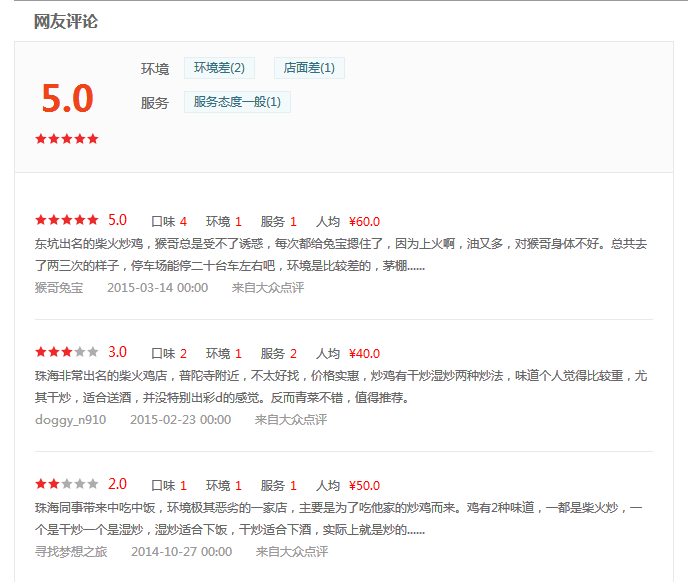Click the 店面差(1) tag
The height and width of the screenshot is (582, 688).
pos(309,68)
